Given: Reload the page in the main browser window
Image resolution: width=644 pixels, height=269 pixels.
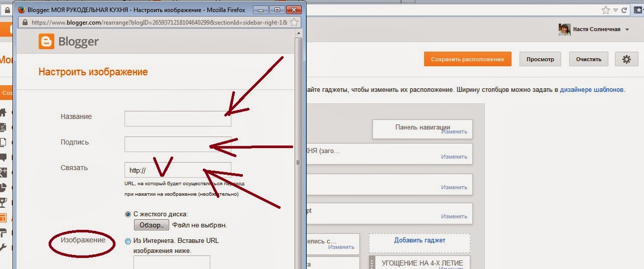Looking at the screenshot, I should [x=625, y=10].
